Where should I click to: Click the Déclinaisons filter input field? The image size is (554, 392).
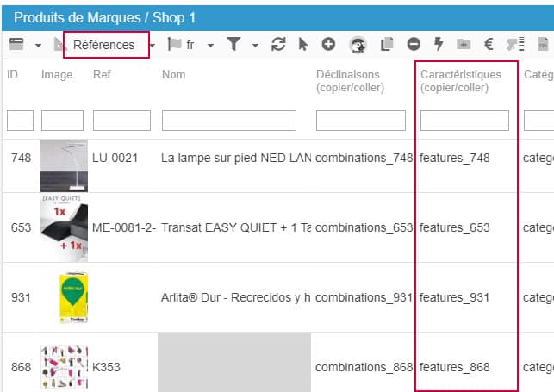coord(360,121)
